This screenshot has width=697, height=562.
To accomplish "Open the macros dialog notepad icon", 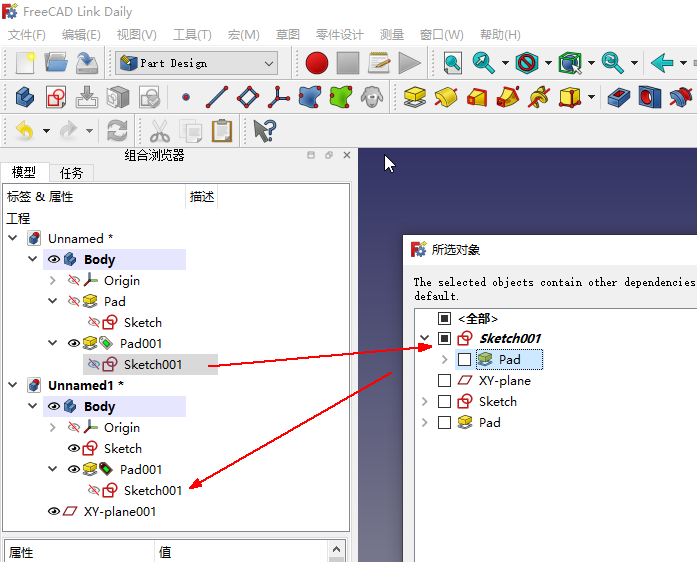I will coord(379,63).
